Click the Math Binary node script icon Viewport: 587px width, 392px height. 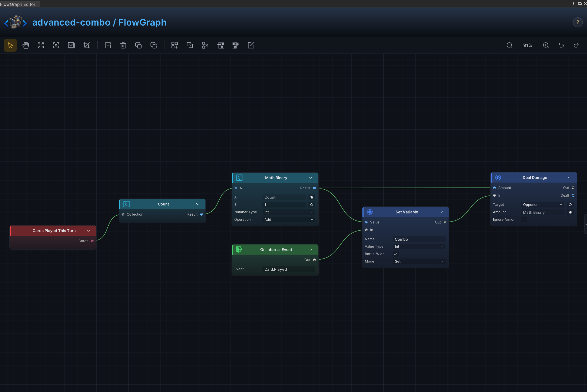[239, 178]
